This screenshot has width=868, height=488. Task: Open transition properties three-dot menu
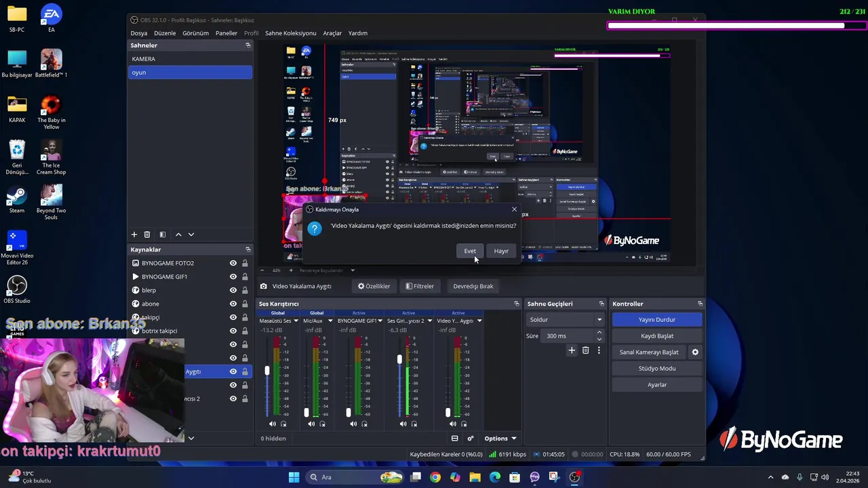pos(599,350)
